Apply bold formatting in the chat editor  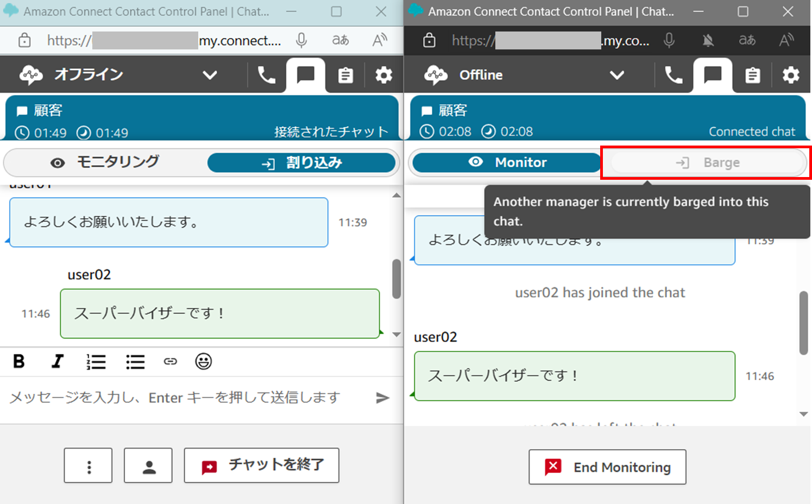(x=19, y=361)
